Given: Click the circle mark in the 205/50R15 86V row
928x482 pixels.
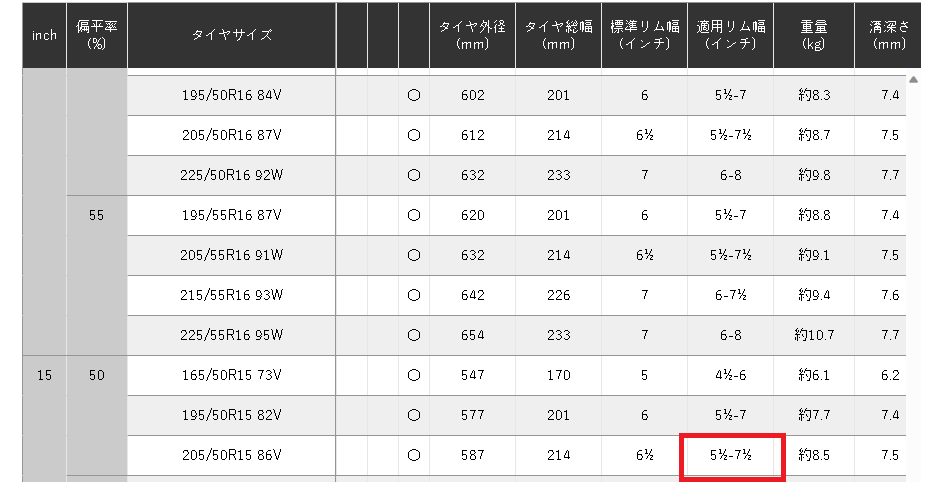Looking at the screenshot, I should tap(413, 455).
